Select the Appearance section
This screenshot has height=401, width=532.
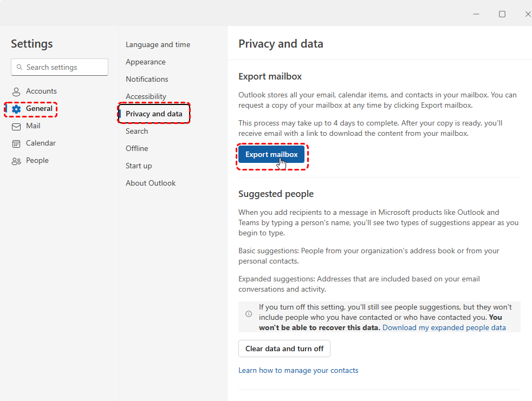pos(145,62)
